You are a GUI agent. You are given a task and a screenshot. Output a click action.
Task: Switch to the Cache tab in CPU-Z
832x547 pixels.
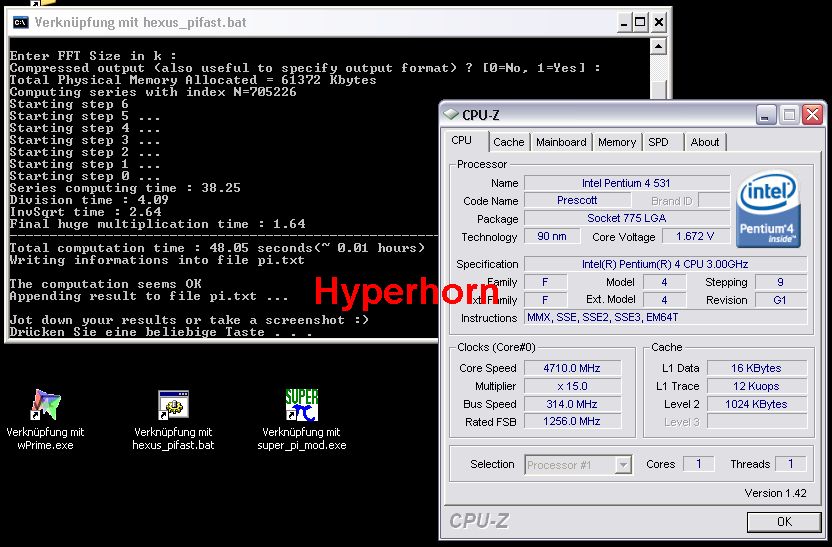tap(508, 142)
